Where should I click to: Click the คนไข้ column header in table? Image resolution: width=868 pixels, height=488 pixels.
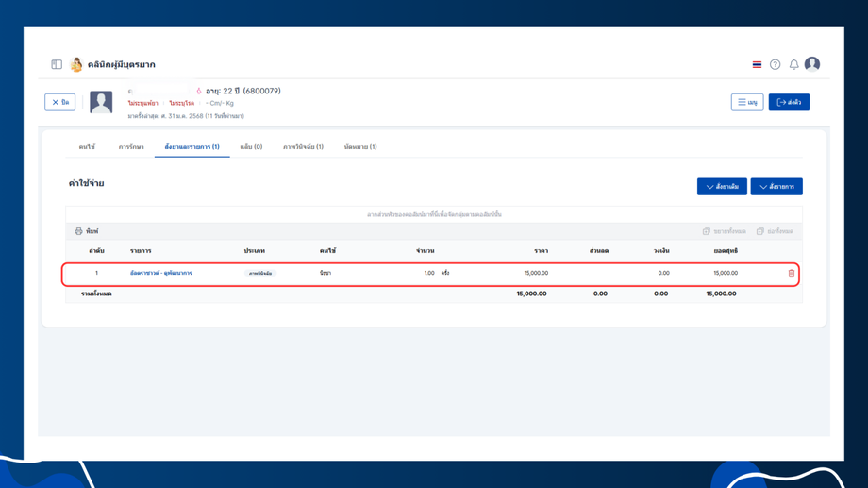[x=327, y=251]
